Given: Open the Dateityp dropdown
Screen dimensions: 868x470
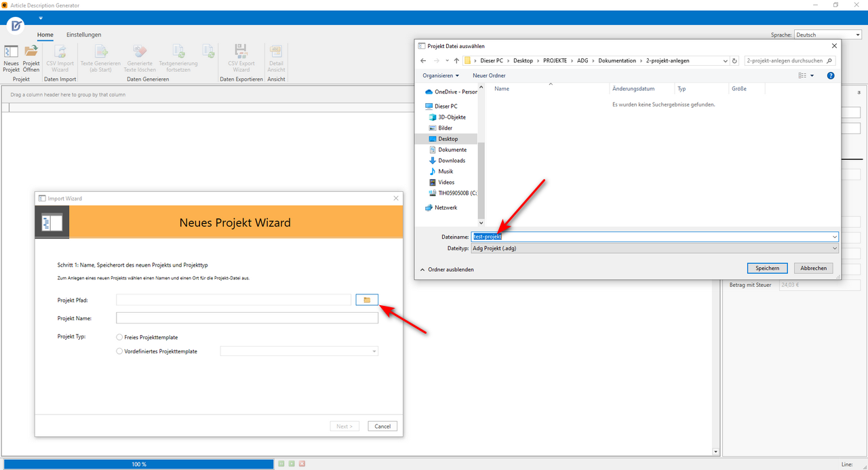Looking at the screenshot, I should 654,248.
